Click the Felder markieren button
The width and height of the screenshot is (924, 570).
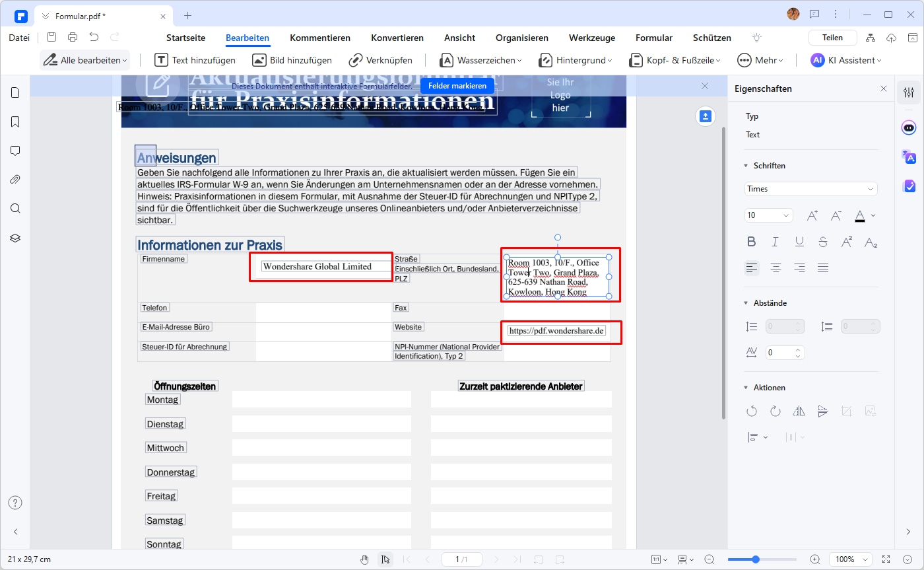(x=457, y=86)
